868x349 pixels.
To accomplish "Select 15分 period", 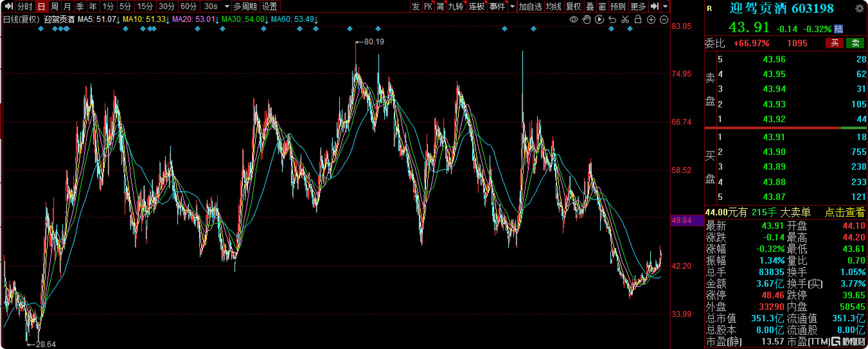I will coord(145,6).
